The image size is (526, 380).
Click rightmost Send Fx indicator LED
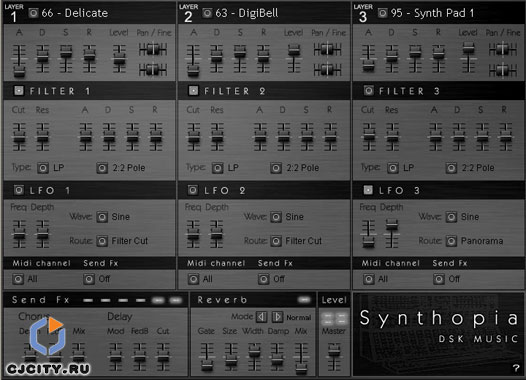pos(175,300)
